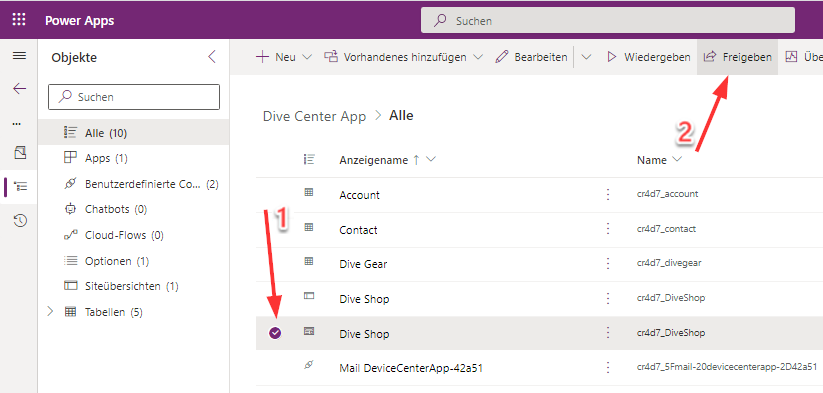Image resolution: width=823 pixels, height=393 pixels.
Task: Click the connector icon of Mail DeviceCenterApp row
Action: click(x=309, y=366)
